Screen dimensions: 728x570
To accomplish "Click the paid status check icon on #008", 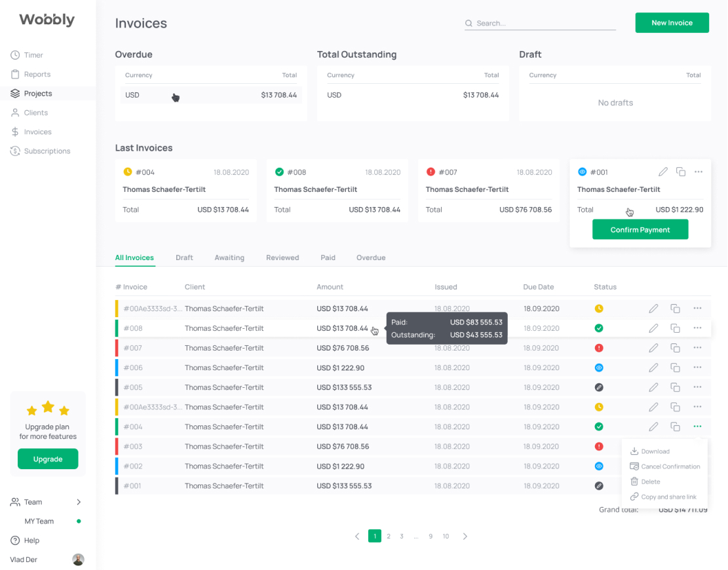I will pos(598,328).
